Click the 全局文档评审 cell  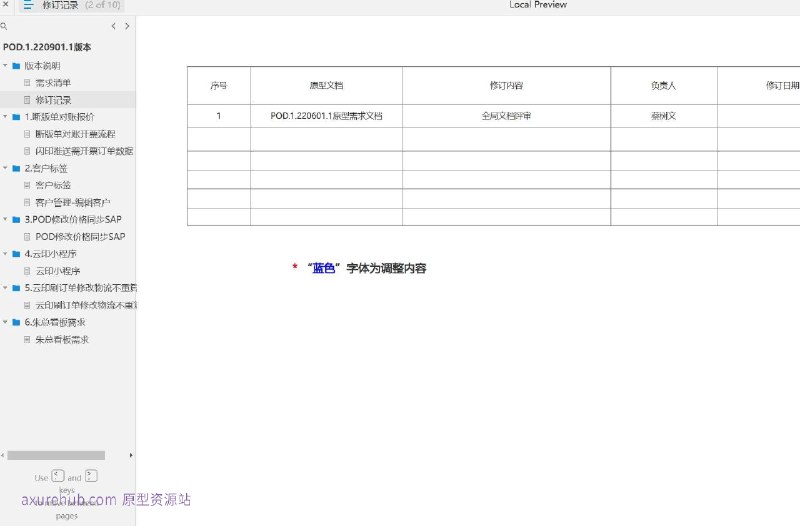pyautogui.click(x=506, y=116)
